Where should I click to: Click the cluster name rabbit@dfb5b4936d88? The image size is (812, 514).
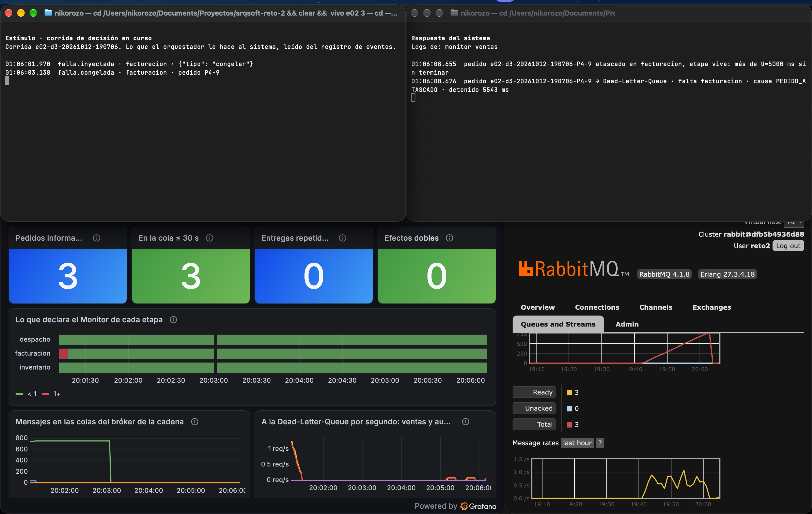coord(764,234)
